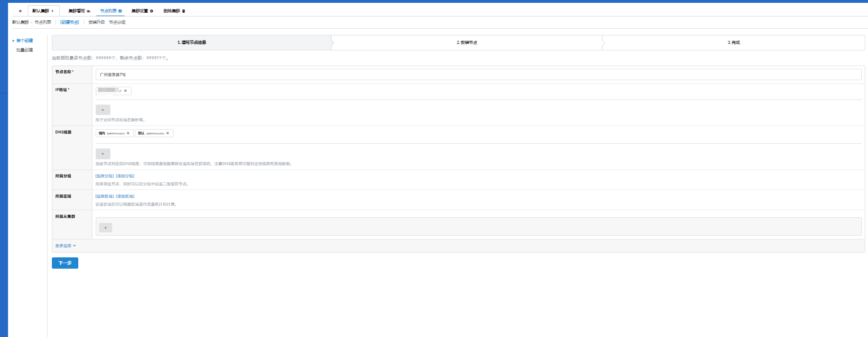Switch to the 节点列表 tab
868x337 pixels.
coord(111,11)
